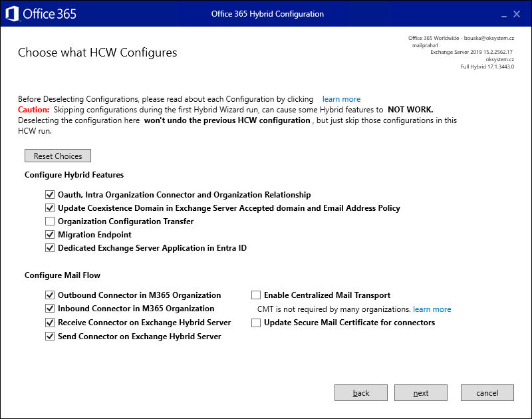Uncheck Send Connector on Exchange Hybrid Server
The width and height of the screenshot is (532, 419).
50,336
